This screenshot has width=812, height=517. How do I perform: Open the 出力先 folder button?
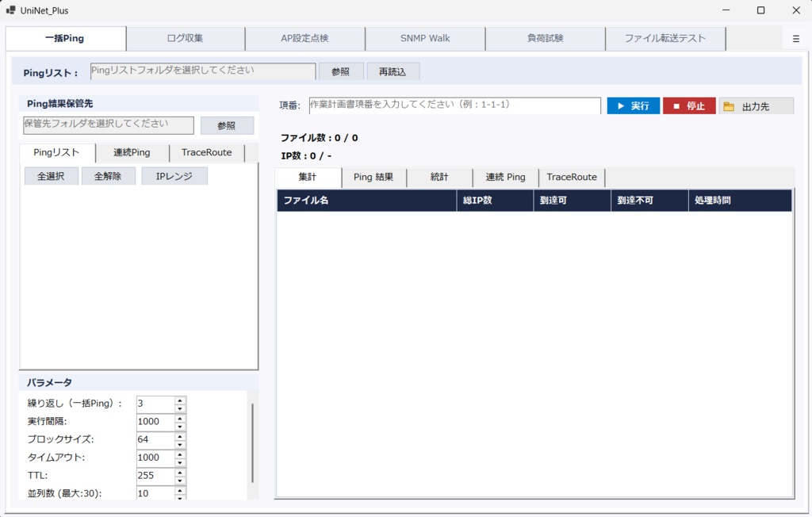click(756, 105)
